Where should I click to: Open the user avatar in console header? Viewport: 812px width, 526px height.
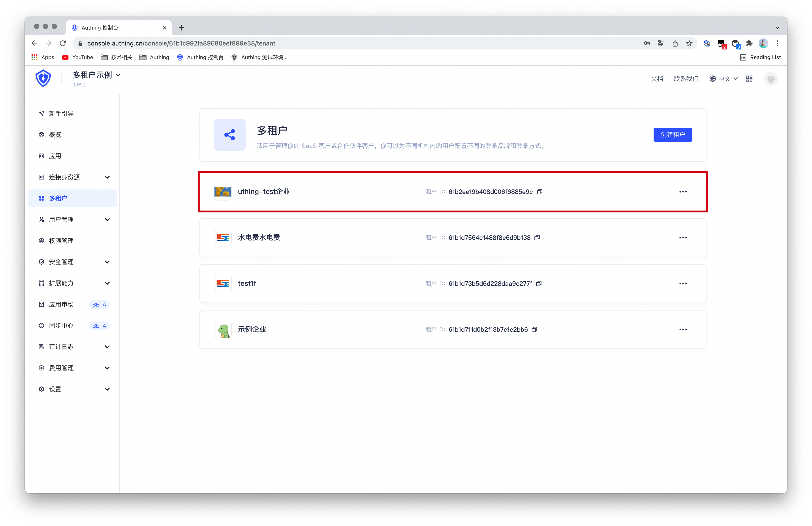pyautogui.click(x=771, y=79)
